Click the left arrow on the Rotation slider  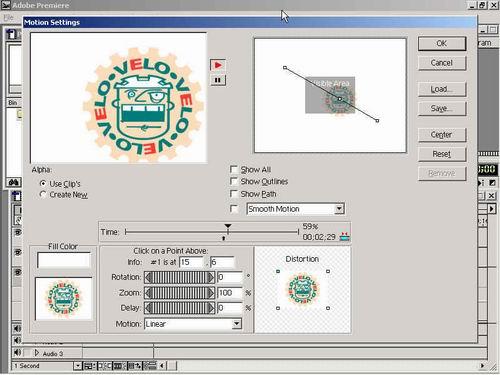[148, 277]
